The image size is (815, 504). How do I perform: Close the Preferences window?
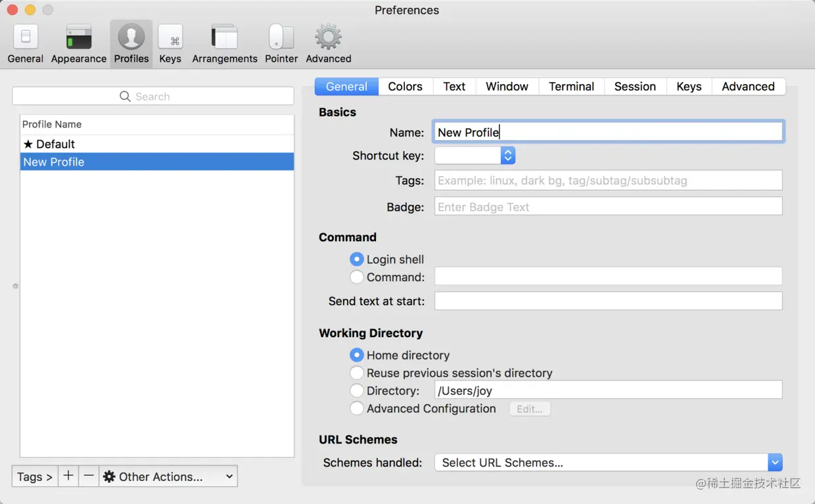[x=12, y=10]
